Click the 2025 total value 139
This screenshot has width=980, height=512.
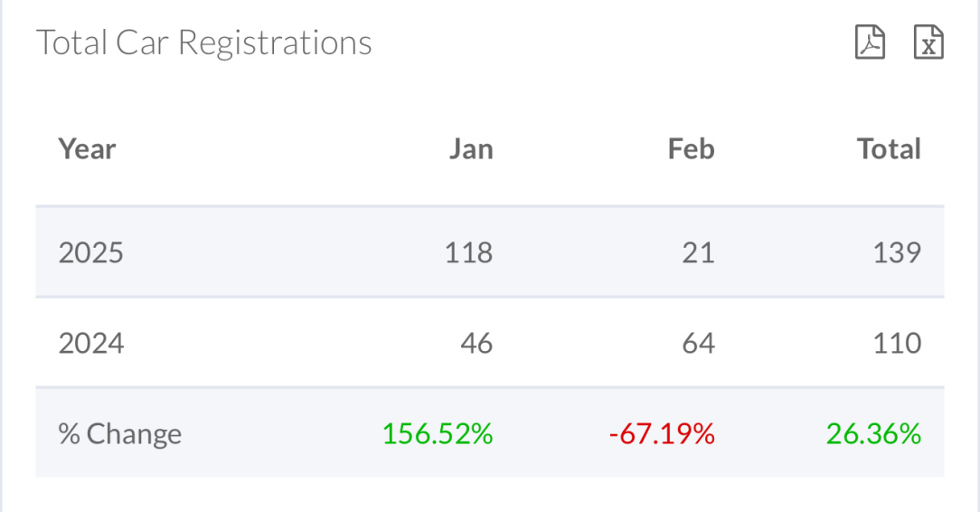(897, 252)
